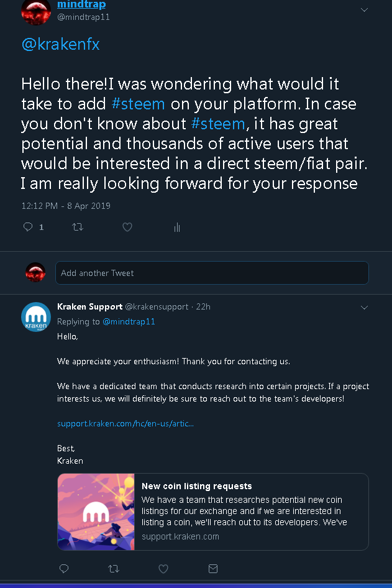Click reply icon under mindtrap's tweet
The height and width of the screenshot is (588, 392).
[28, 227]
